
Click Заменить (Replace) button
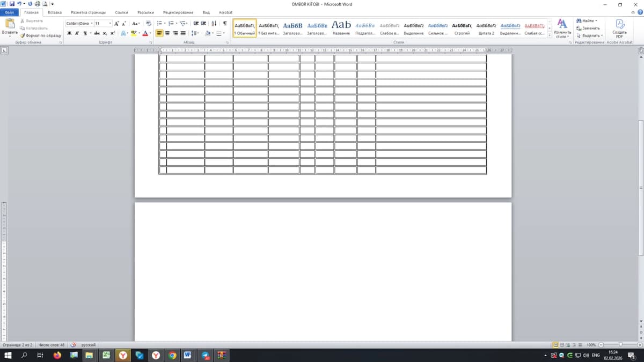588,28
